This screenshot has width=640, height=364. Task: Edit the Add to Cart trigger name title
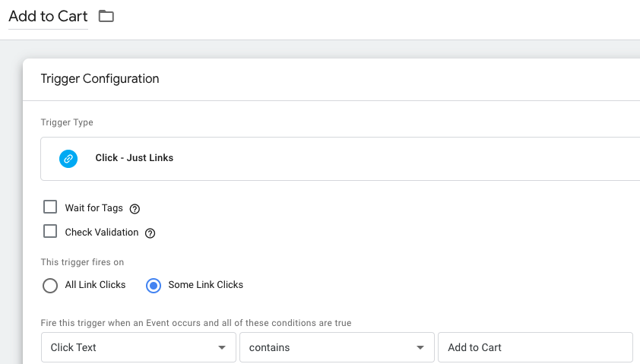(x=48, y=16)
